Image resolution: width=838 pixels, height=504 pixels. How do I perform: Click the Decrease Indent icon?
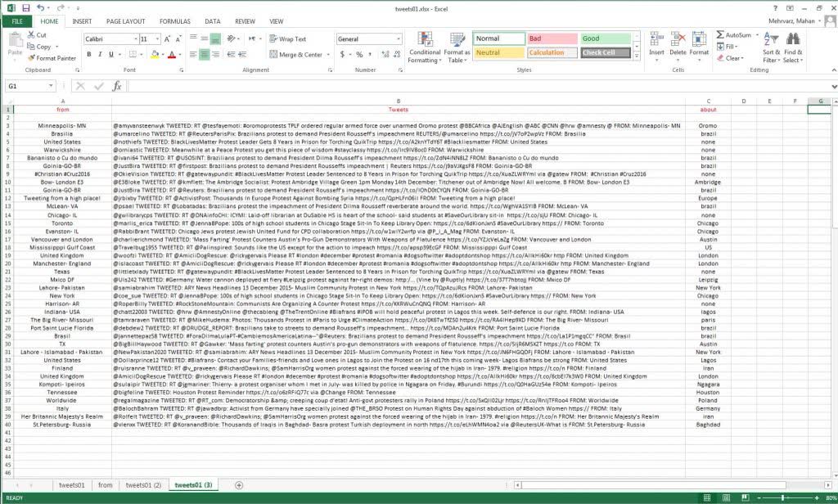(x=231, y=55)
